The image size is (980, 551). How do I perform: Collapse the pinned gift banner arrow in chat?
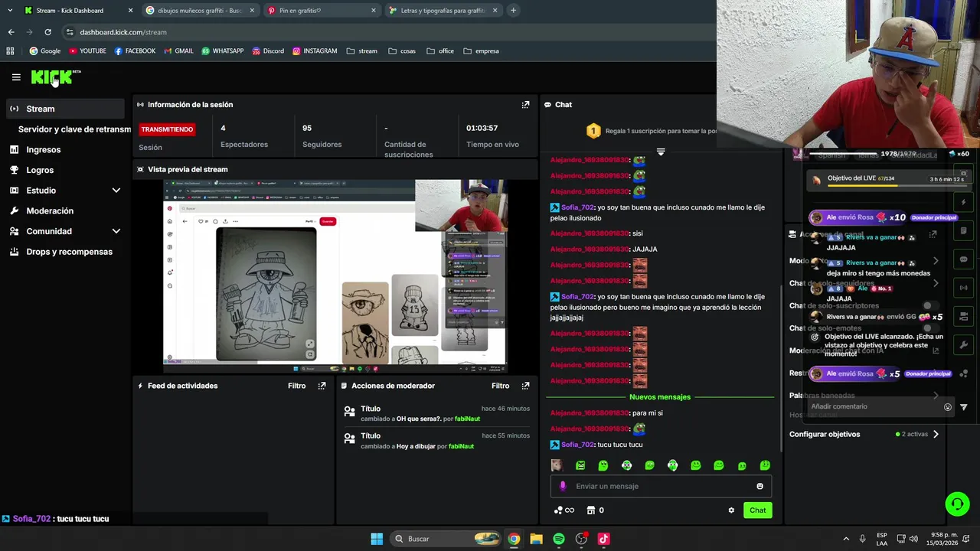[661, 152]
